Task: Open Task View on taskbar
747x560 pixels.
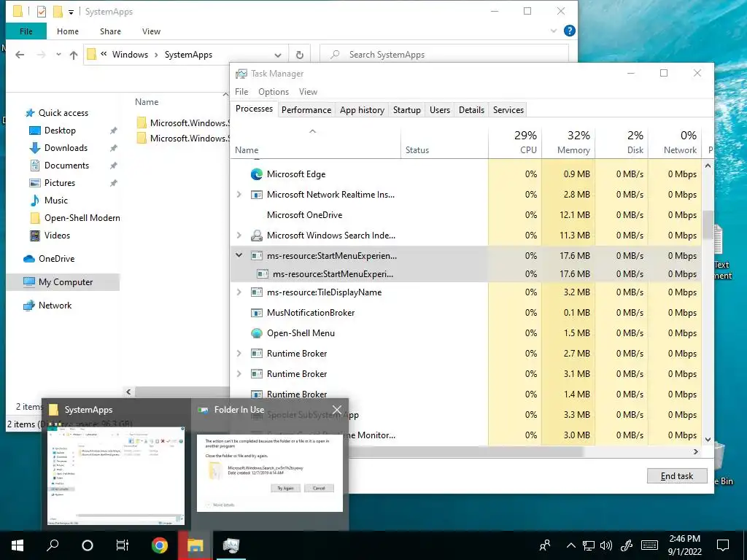Action: click(x=123, y=545)
